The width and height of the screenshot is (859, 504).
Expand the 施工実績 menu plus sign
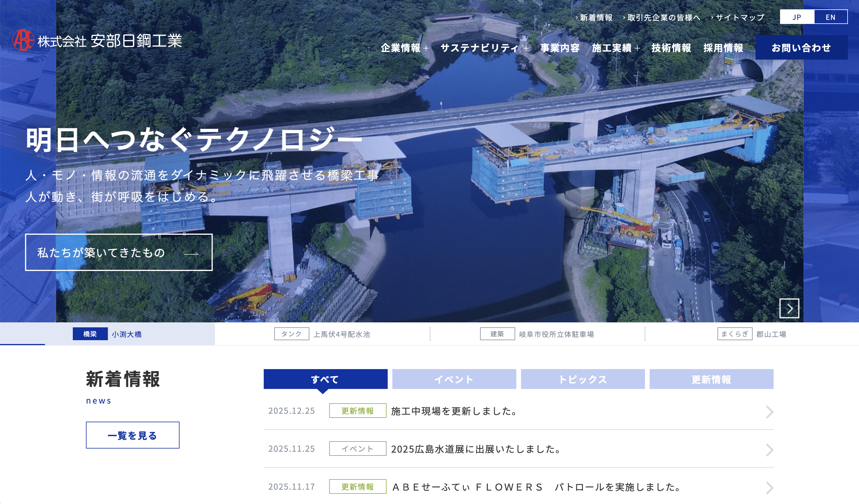637,48
